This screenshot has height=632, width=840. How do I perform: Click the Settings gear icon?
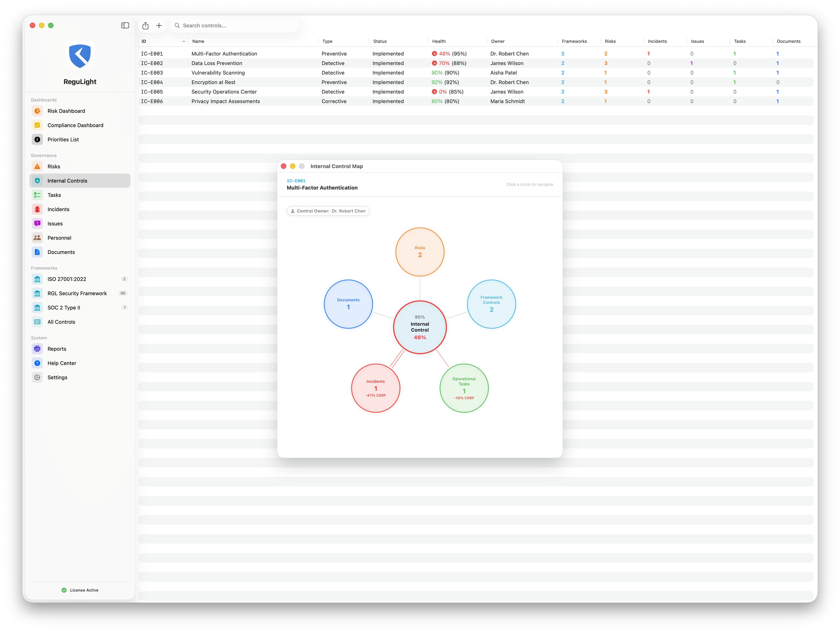(37, 377)
